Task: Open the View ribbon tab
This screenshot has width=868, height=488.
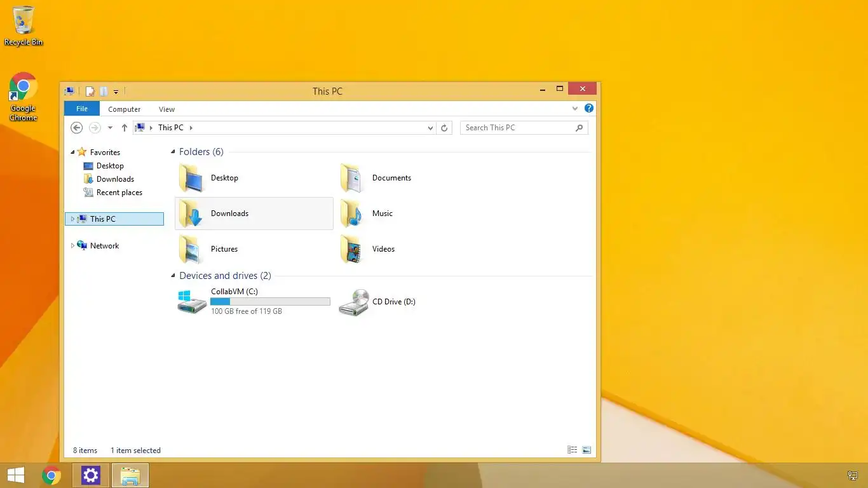Action: click(166, 109)
